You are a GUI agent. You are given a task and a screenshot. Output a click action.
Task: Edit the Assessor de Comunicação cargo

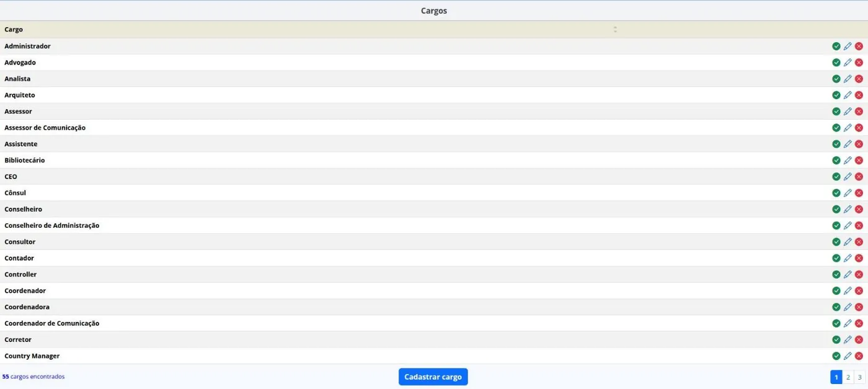tap(848, 128)
